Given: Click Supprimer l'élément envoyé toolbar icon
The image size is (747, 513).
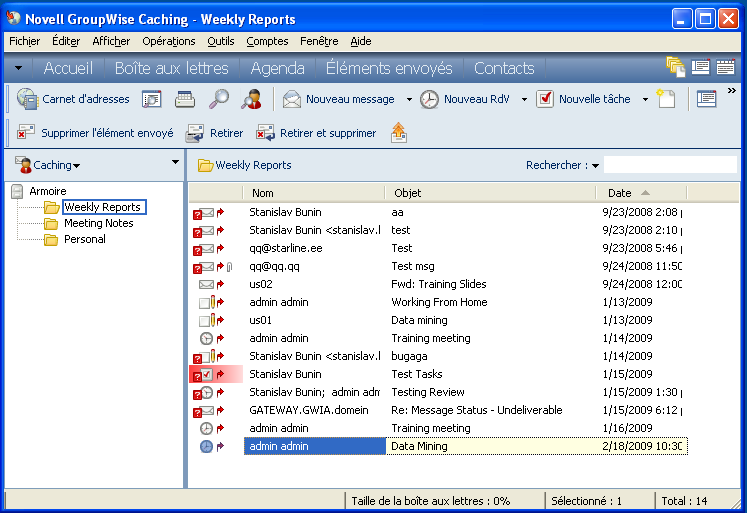Looking at the screenshot, I should point(26,133).
